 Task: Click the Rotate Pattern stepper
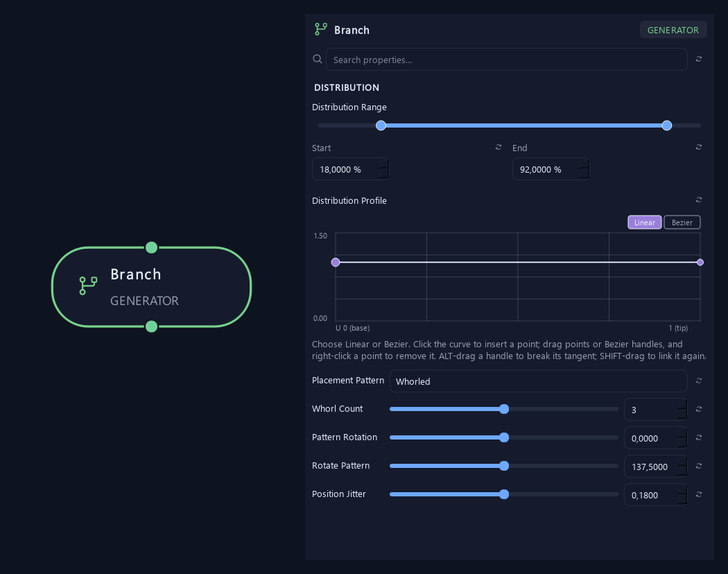click(682, 467)
